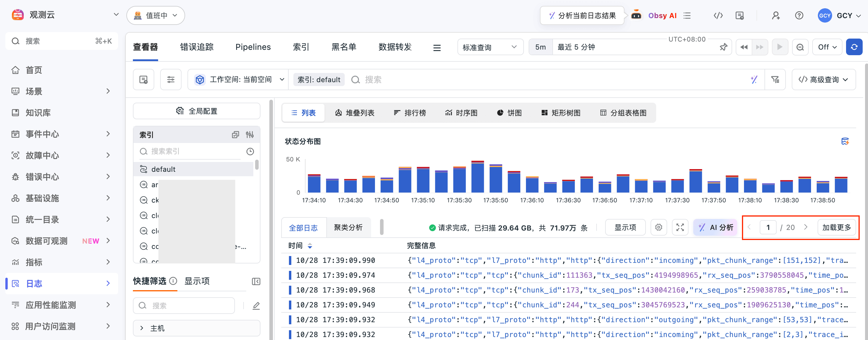Click the 全局配置 button
The height and width of the screenshot is (340, 868).
click(x=196, y=111)
